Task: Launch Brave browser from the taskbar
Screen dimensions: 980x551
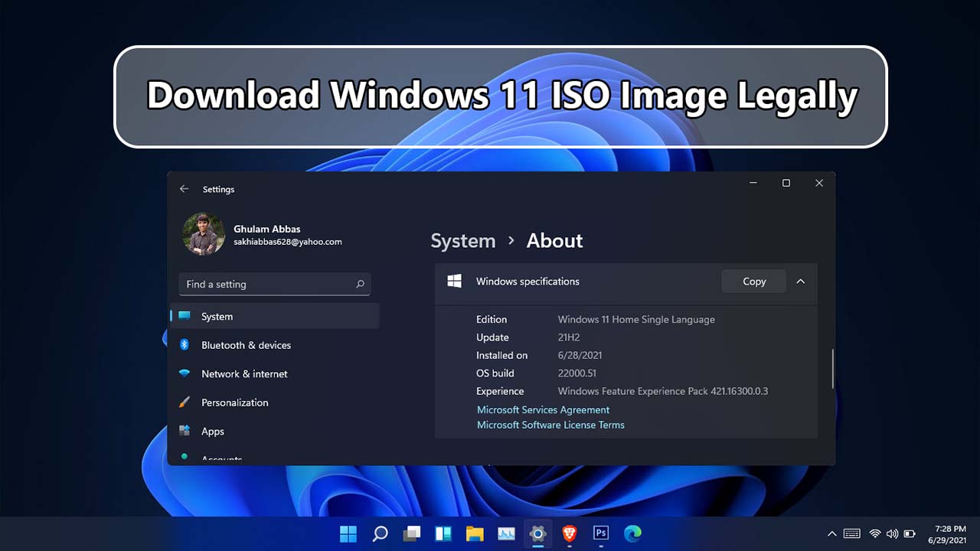Action: pos(570,533)
